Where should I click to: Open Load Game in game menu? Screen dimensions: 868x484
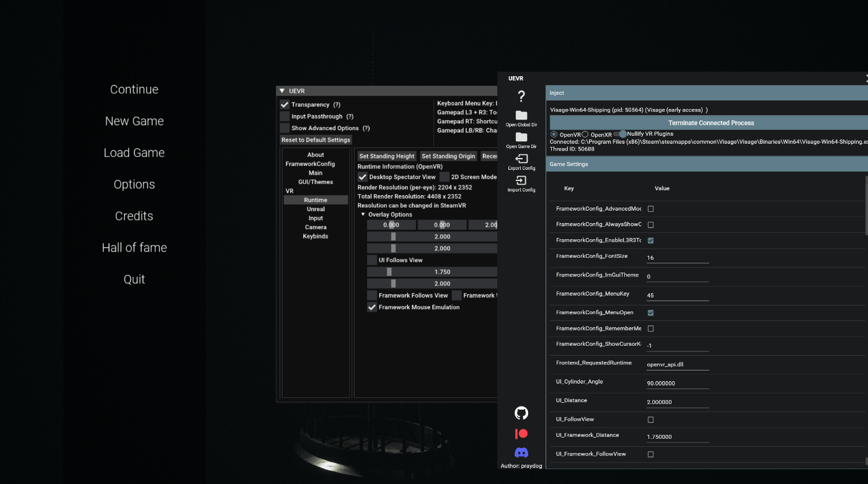(134, 152)
